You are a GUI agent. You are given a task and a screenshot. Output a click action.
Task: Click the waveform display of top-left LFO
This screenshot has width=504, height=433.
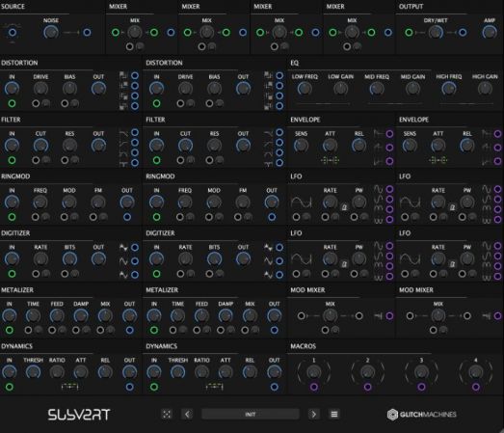(302, 203)
